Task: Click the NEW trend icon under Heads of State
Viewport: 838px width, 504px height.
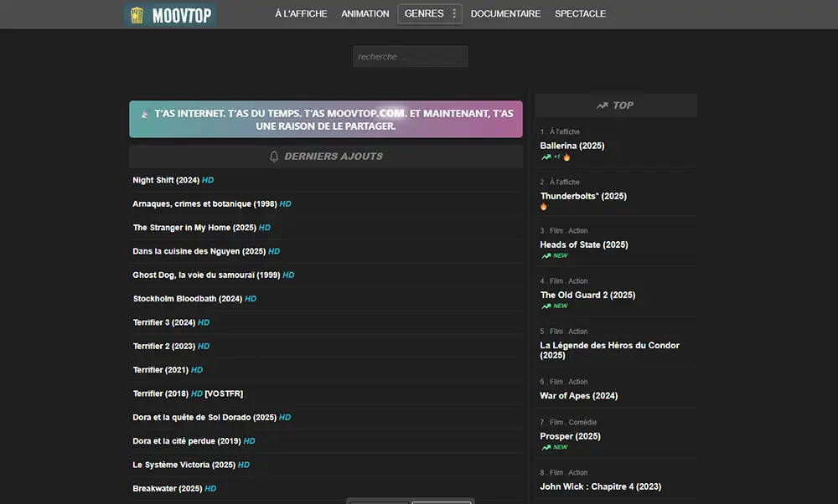Action: tap(554, 255)
